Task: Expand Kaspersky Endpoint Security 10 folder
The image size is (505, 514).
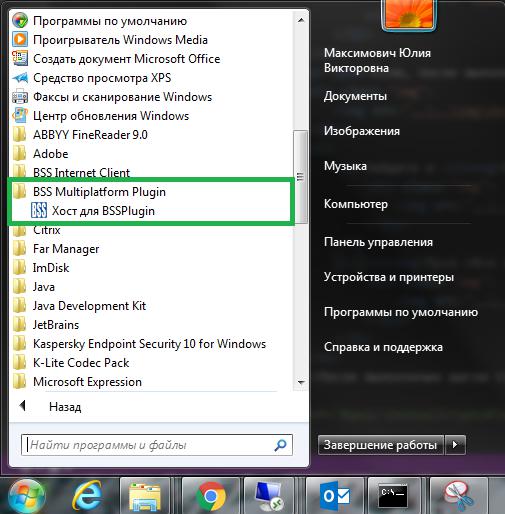Action: 139,344
